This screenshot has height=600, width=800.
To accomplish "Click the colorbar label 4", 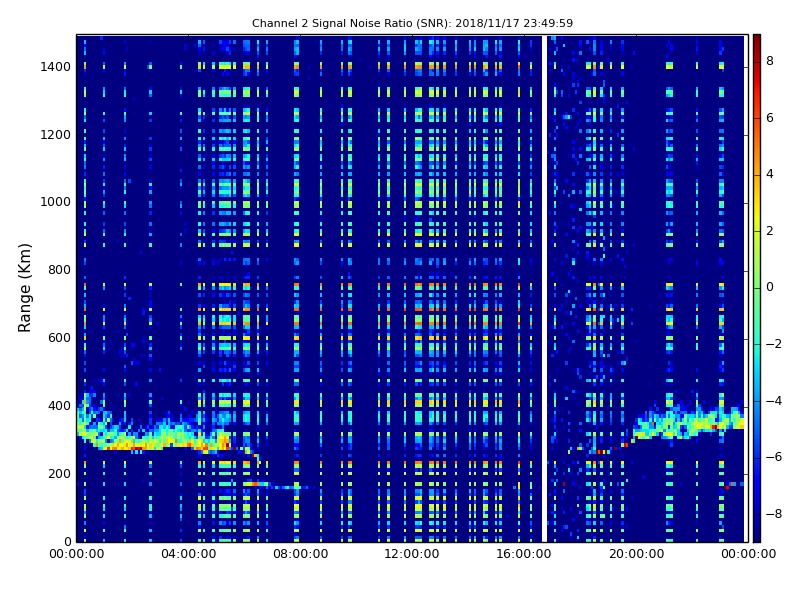I will coord(770,174).
